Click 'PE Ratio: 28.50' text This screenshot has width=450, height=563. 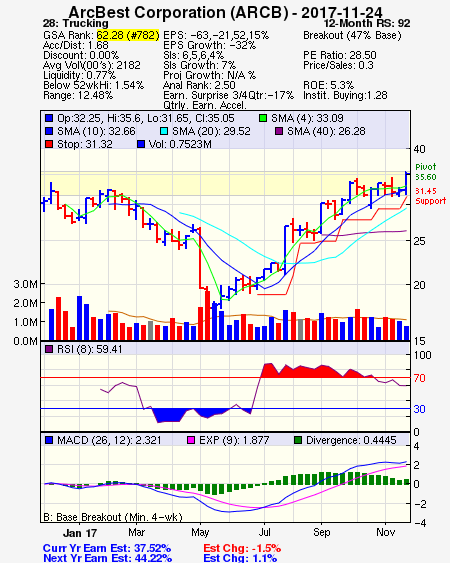pyautogui.click(x=340, y=55)
